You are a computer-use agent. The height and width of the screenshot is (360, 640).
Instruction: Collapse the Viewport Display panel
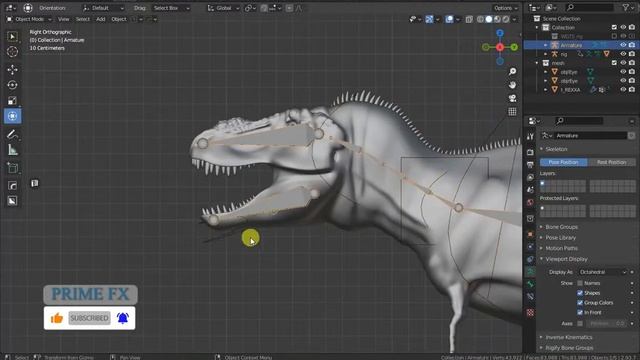point(566,259)
